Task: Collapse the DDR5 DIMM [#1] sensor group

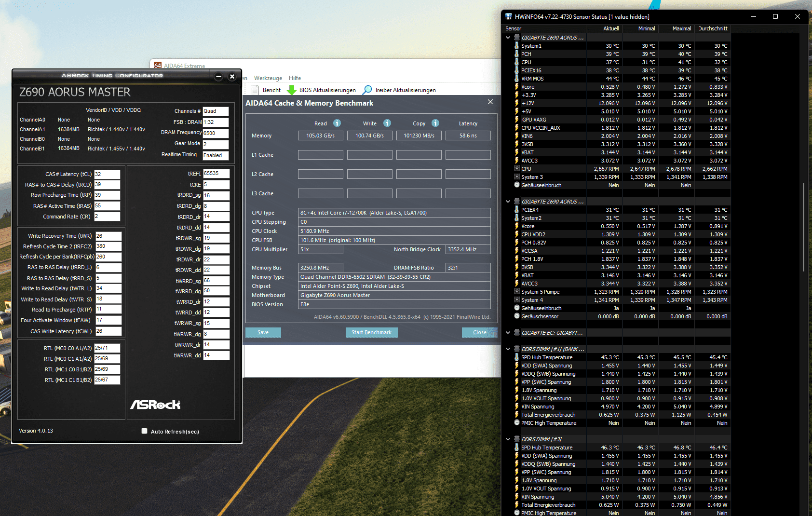Action: point(508,349)
